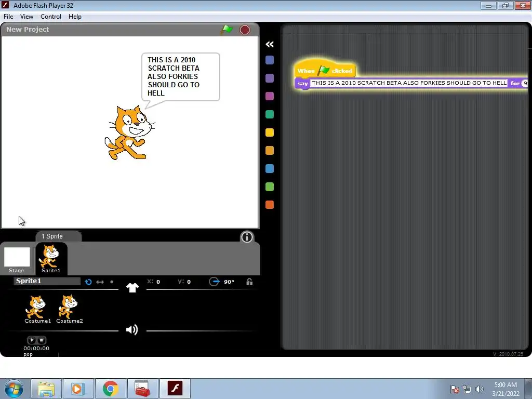Click the New Project title text
Image resolution: width=532 pixels, height=399 pixels.
click(28, 30)
